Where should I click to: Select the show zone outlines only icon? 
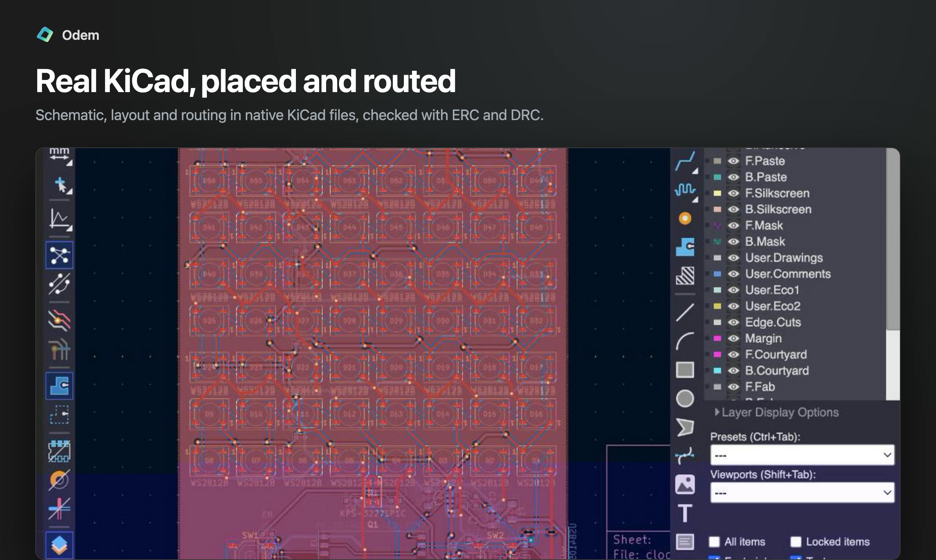(x=60, y=415)
